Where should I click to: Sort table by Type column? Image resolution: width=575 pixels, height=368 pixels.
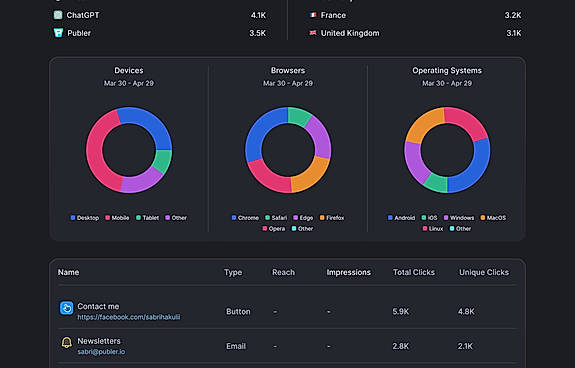[233, 272]
